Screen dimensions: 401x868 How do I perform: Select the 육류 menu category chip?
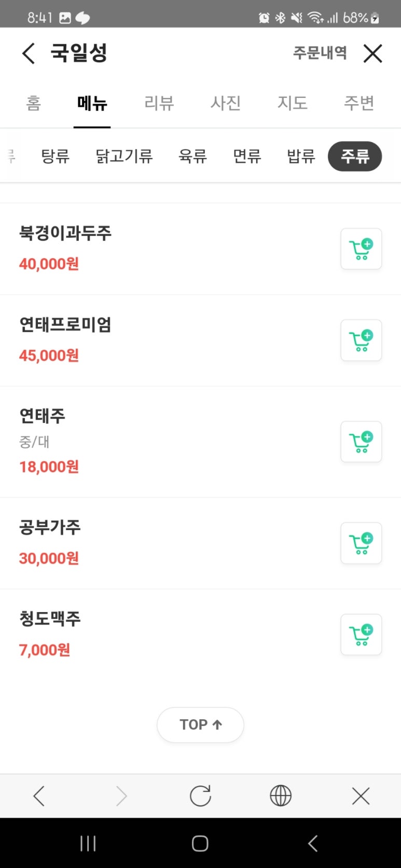click(x=192, y=156)
